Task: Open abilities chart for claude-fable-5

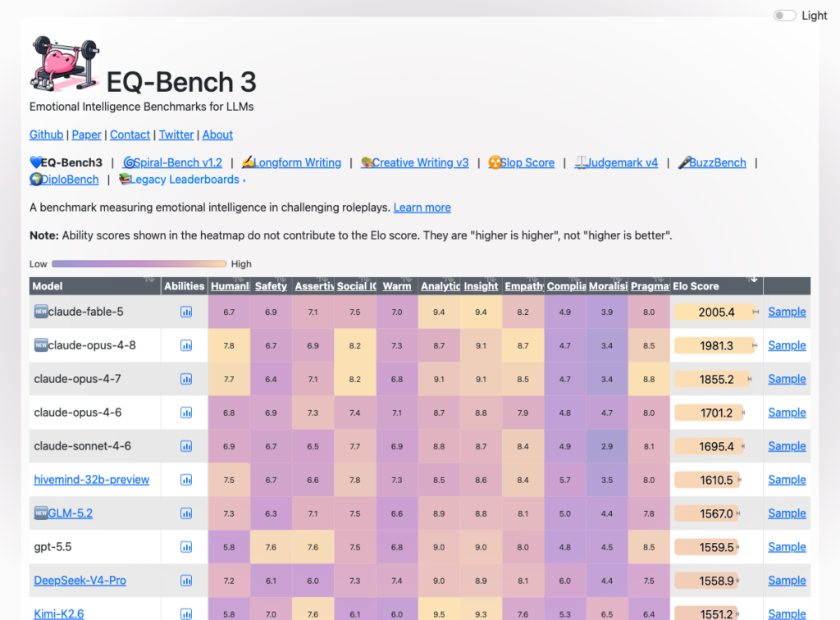Action: click(x=186, y=312)
